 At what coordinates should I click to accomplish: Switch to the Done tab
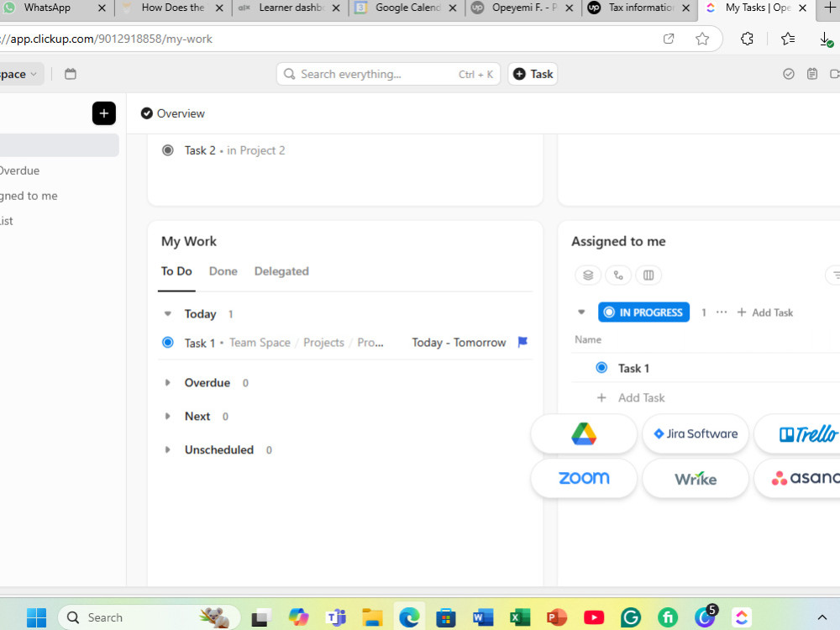pyautogui.click(x=223, y=271)
